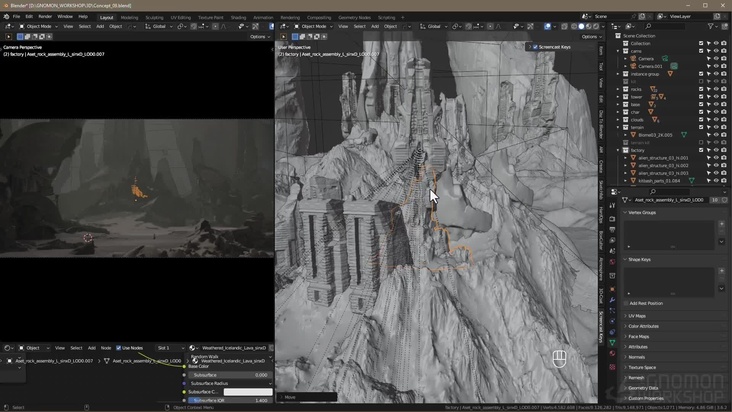Adjust the Subsurface IOR slider
This screenshot has width=732, height=412.
(230, 400)
